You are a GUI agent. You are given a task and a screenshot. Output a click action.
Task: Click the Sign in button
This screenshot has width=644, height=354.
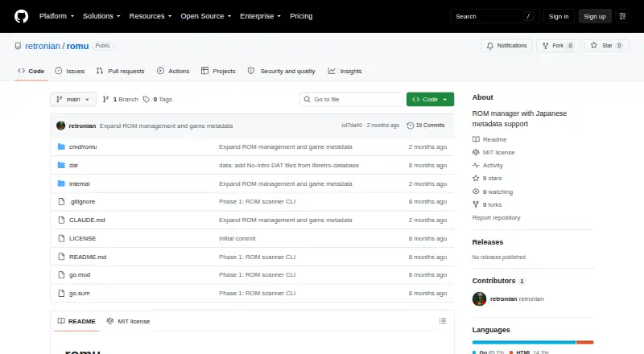pos(559,16)
